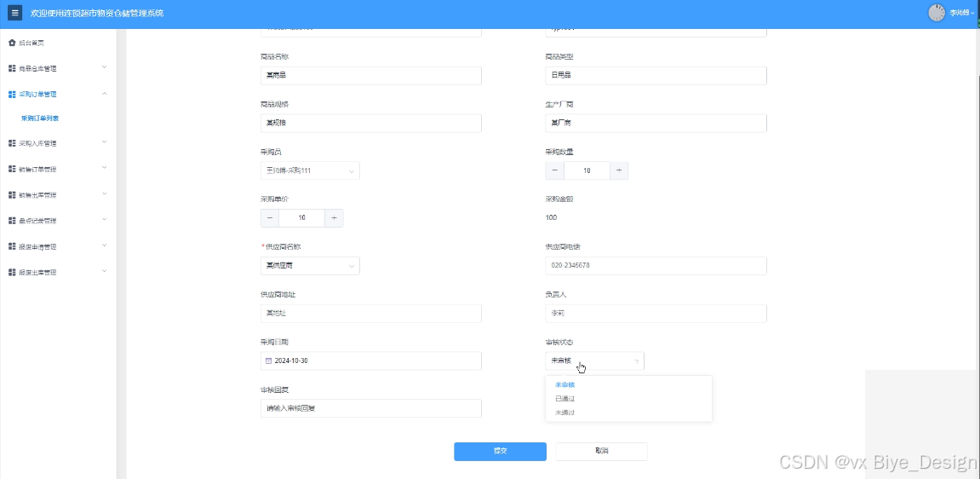Click the user avatar in the header

[937, 13]
